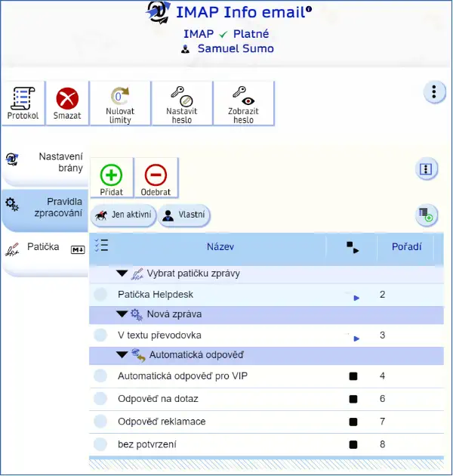Check the Odpověď na dotaz row
Image resolution: width=453 pixels, height=476 pixels.
pyautogui.click(x=100, y=399)
